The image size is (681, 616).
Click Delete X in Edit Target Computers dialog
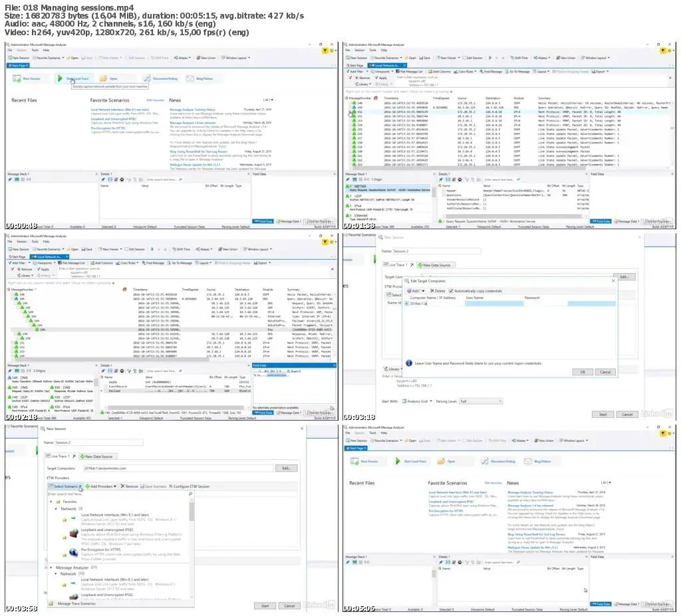(x=432, y=291)
